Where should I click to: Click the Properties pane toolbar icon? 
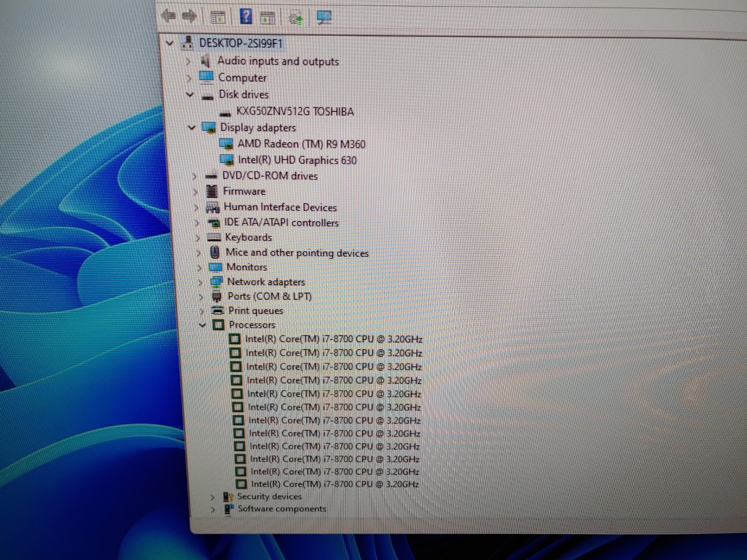pos(268,18)
